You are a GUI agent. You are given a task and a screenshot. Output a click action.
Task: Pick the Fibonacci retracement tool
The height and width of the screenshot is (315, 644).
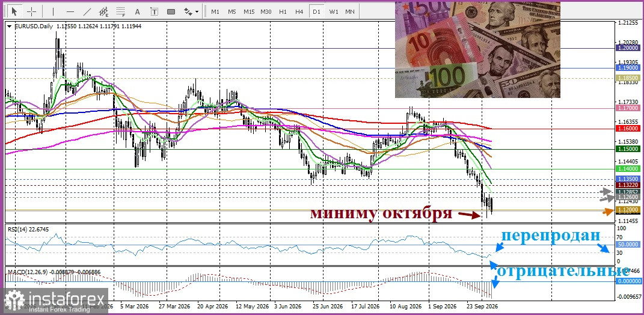[121, 11]
